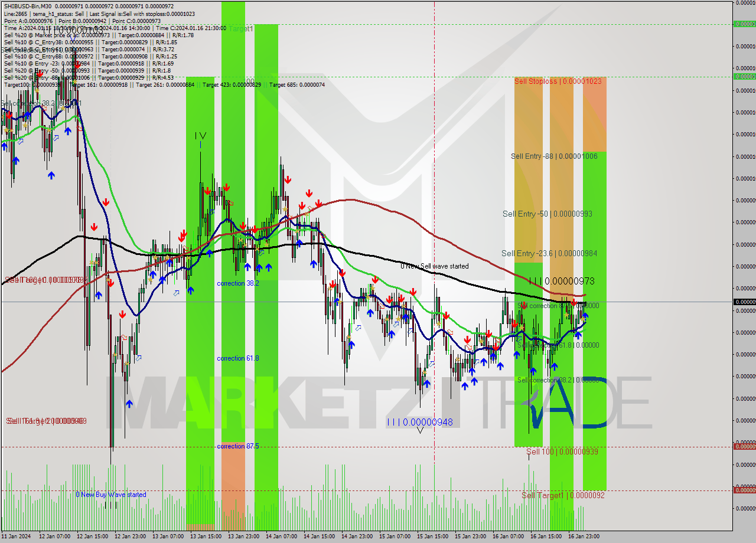Click the 'Sell 100 | 0.00000939' label
756x543 pixels.
click(x=562, y=452)
